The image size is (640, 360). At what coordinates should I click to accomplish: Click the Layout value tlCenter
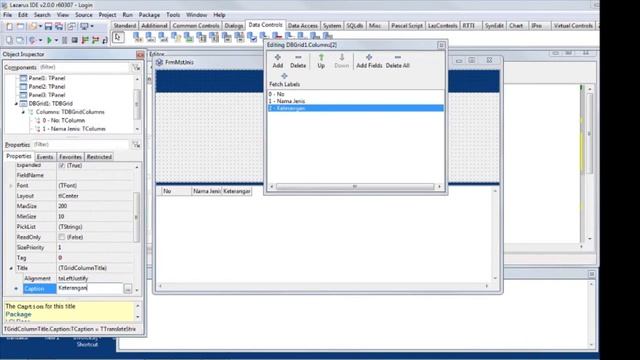(x=95, y=196)
